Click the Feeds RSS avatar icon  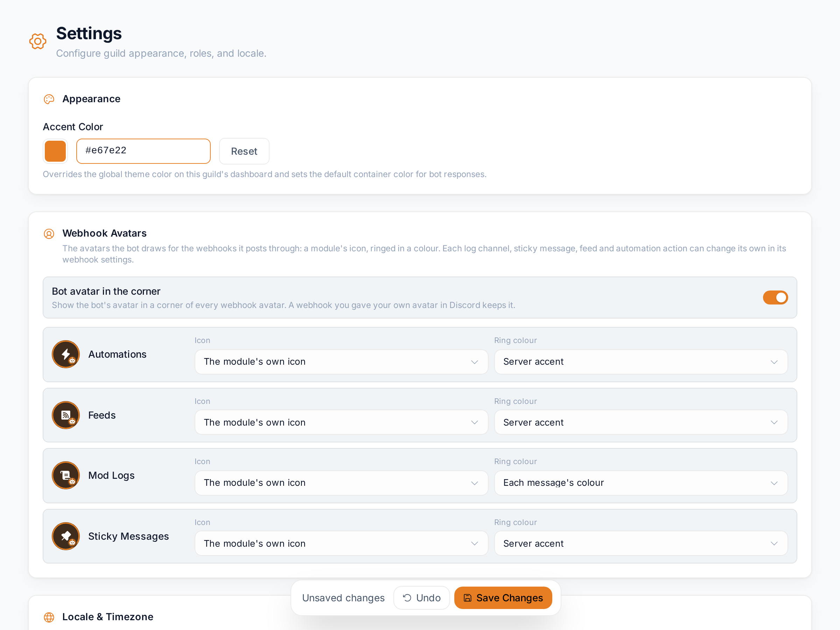[x=66, y=415]
